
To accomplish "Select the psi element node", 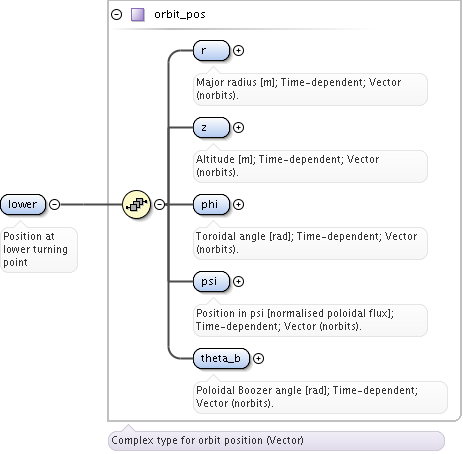I will 211,281.
